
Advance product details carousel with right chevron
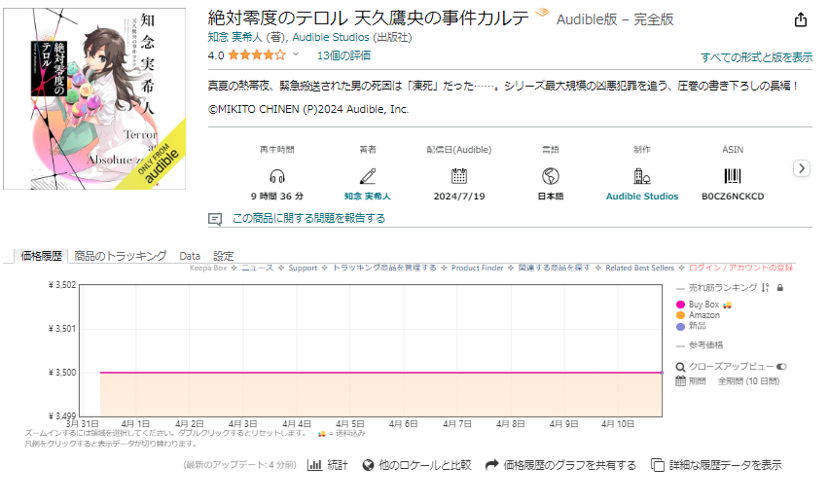click(x=802, y=168)
